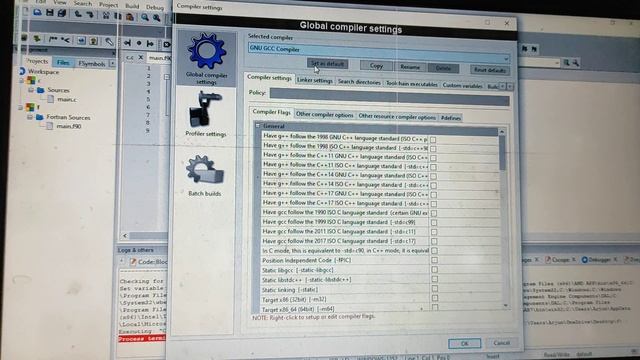
Task: Open the Policy dropdown
Action: (389, 97)
